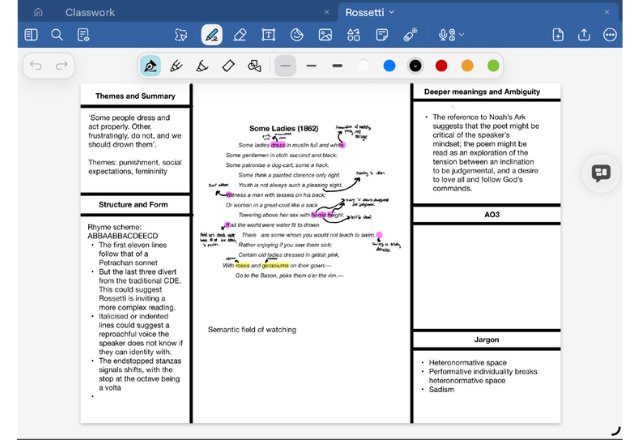Click the rhyme scheme 'ABBAABBACDEECD' text

click(122, 236)
